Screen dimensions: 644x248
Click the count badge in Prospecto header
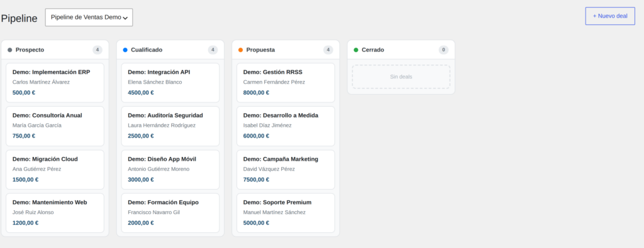pyautogui.click(x=97, y=50)
